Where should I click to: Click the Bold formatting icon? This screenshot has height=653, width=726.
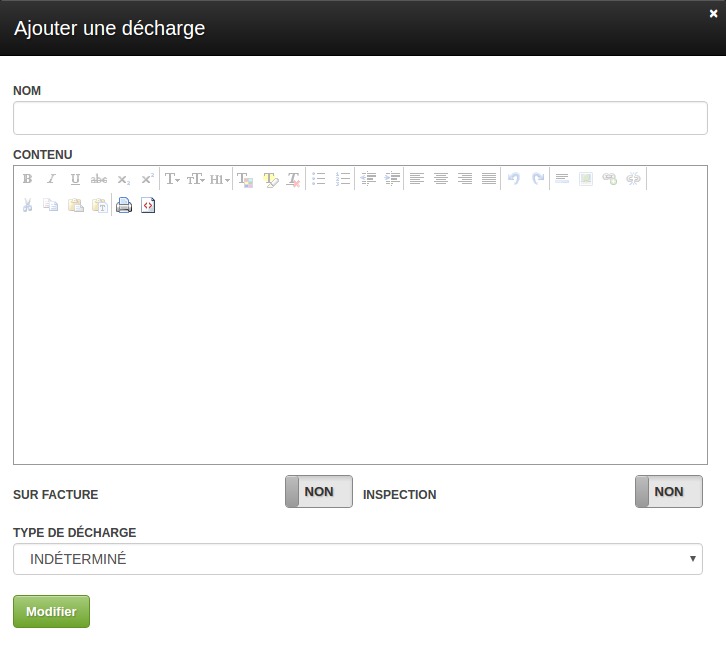coord(27,179)
